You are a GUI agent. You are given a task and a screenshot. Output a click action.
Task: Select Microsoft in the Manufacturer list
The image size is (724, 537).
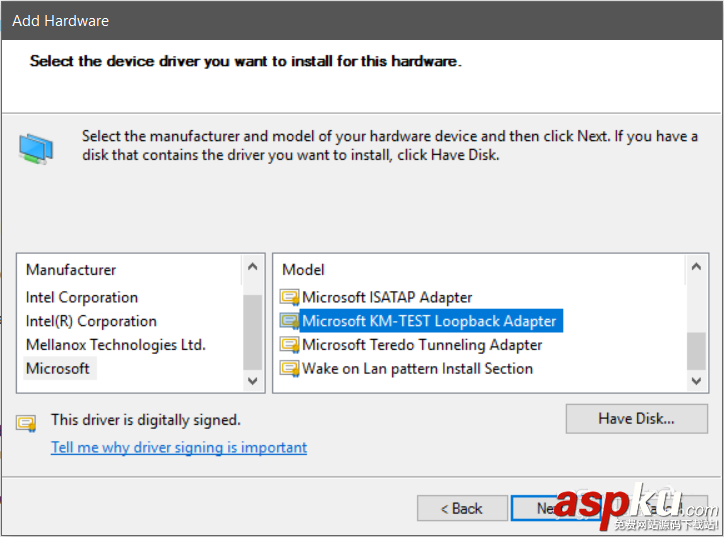(x=58, y=368)
